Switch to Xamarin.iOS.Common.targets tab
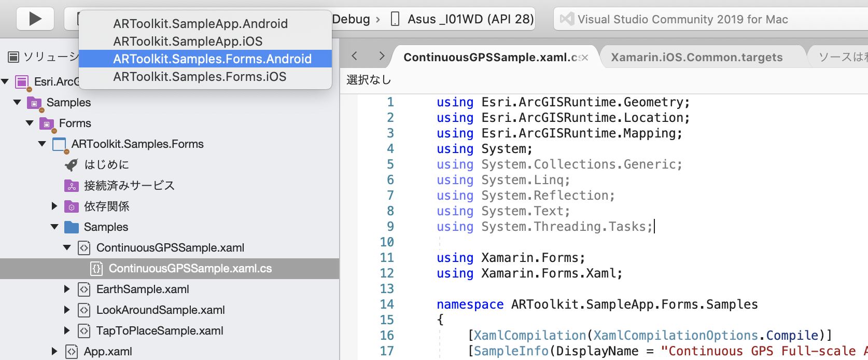Viewport: 868px width, 360px height. pyautogui.click(x=697, y=57)
